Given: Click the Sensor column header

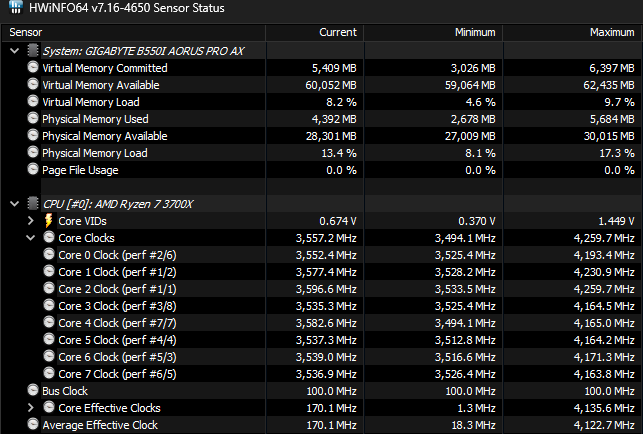Looking at the screenshot, I should click(x=134, y=32).
